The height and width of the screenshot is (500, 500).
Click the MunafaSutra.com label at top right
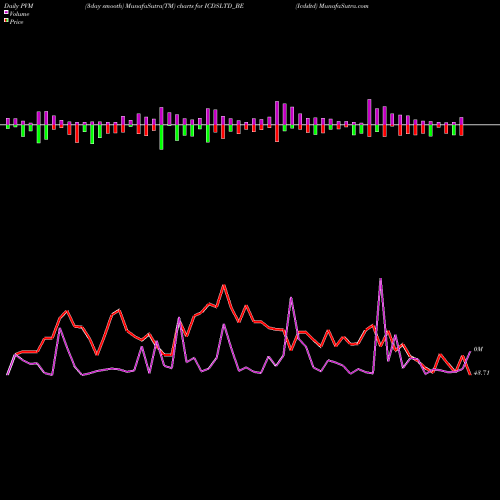click(332, 6)
